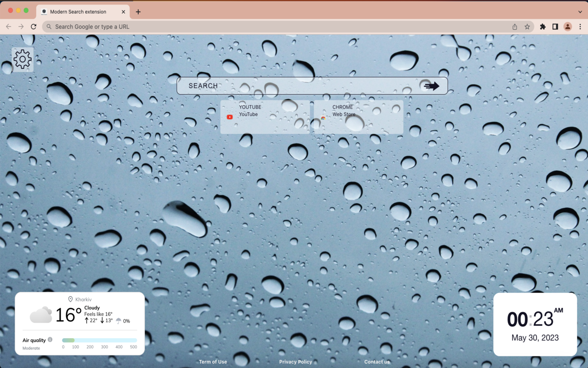Screen dimensions: 588x368
Task: Click the search arrow submit icon
Action: tap(431, 86)
